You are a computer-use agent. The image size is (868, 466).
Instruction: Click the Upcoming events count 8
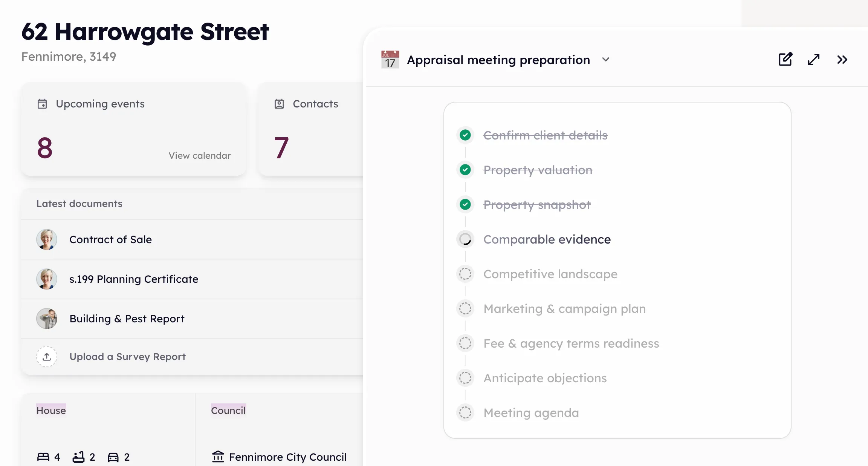coord(45,148)
